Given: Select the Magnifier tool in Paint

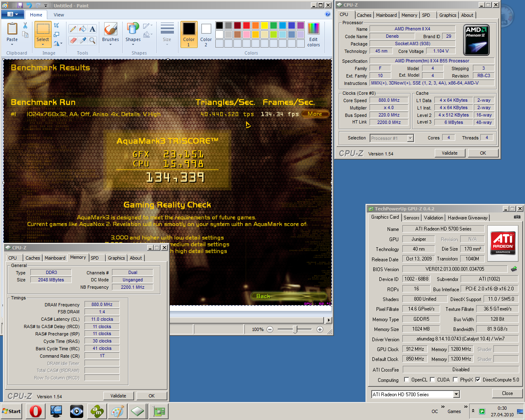Looking at the screenshot, I should [93, 40].
